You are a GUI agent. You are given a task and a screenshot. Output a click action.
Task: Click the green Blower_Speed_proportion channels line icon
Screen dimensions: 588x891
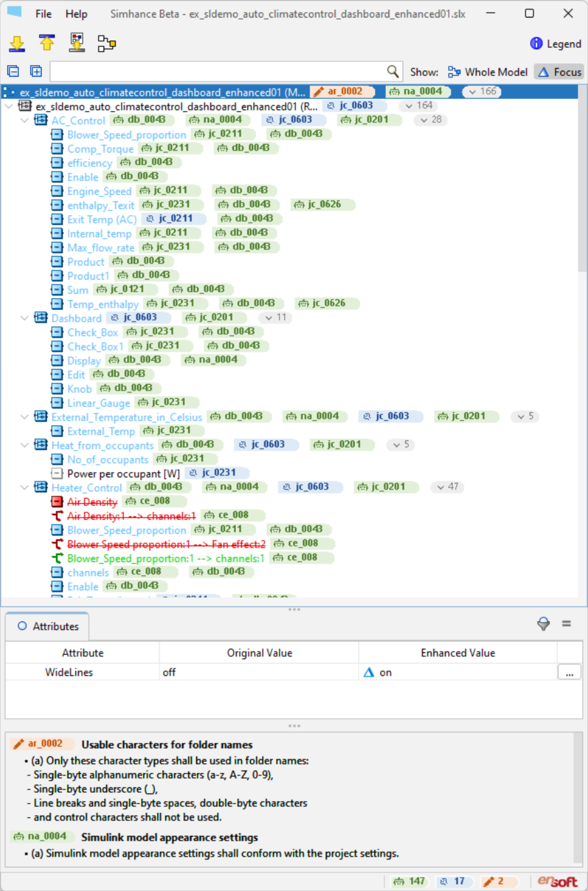coord(57,558)
